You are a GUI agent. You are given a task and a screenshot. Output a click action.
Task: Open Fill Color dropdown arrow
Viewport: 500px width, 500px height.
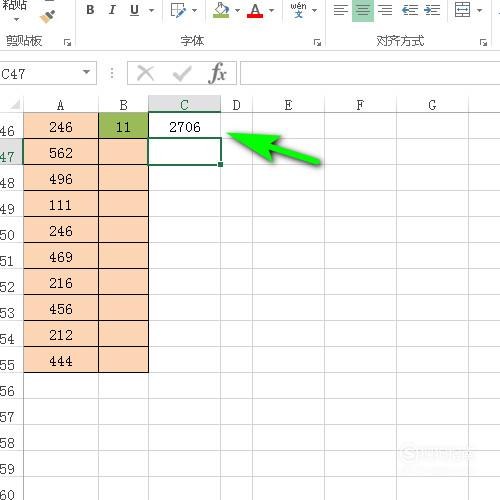tap(237, 10)
